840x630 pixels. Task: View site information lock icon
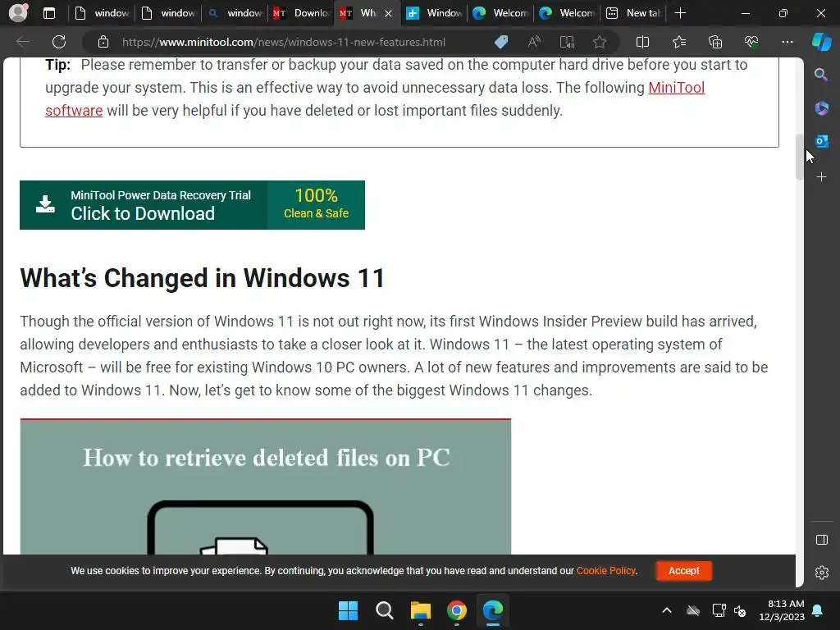tap(103, 42)
